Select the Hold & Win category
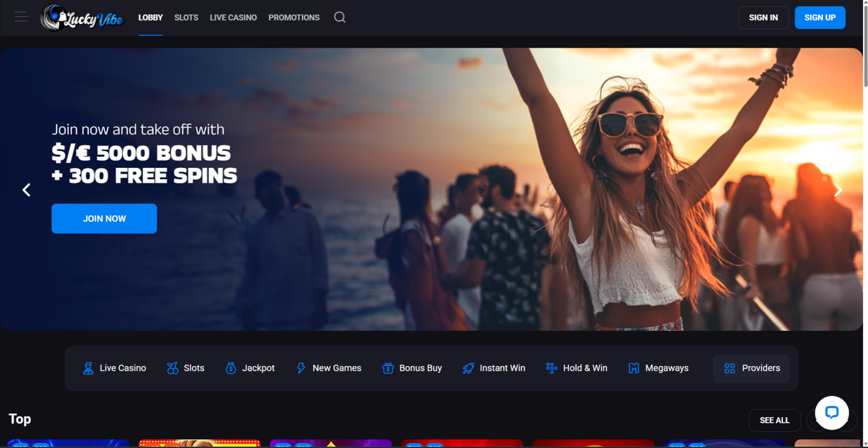868x448 pixels. coord(577,368)
